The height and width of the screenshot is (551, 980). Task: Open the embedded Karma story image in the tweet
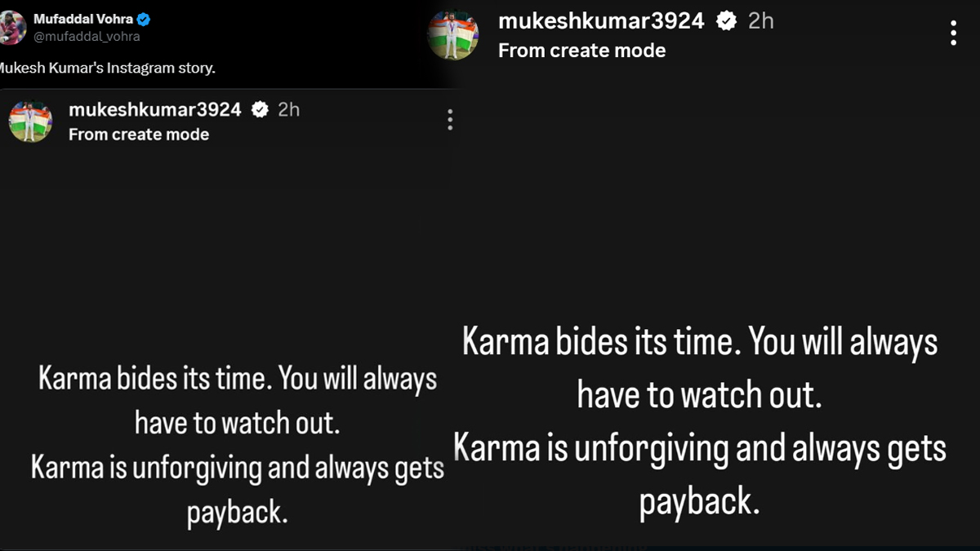(229, 318)
